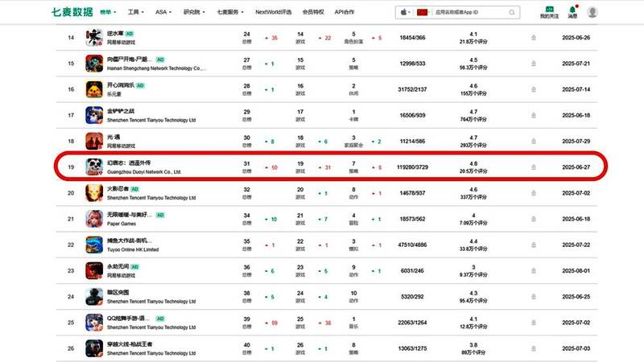Open the 幻唐志：逍遥外传 app name link

coord(129,163)
